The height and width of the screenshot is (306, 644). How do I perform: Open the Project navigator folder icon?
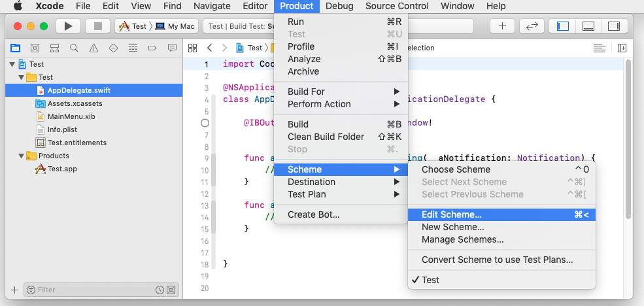point(15,48)
